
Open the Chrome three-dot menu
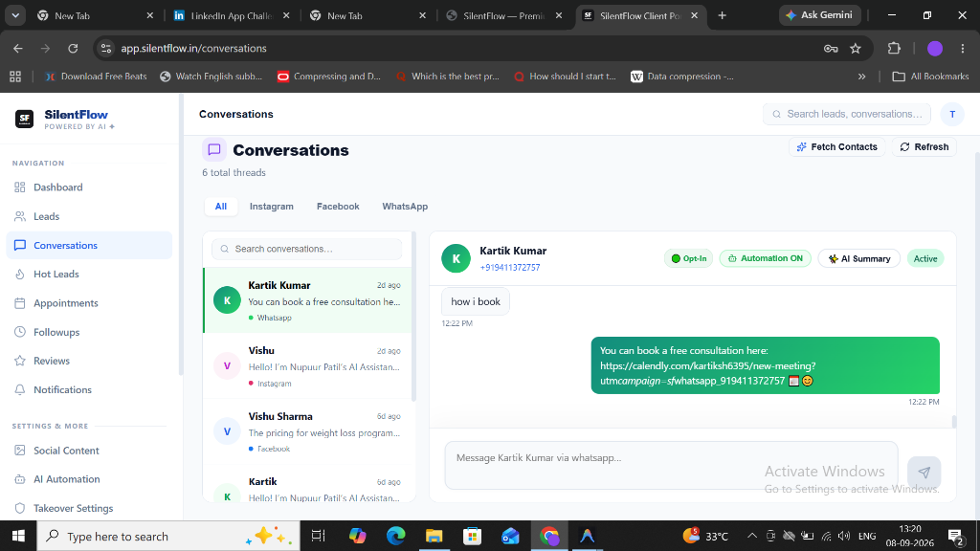(x=963, y=48)
